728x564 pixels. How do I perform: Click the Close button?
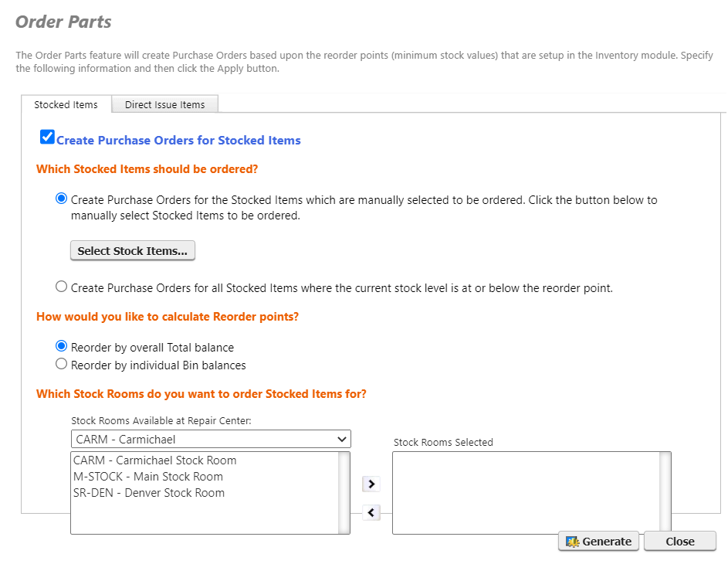pos(679,541)
